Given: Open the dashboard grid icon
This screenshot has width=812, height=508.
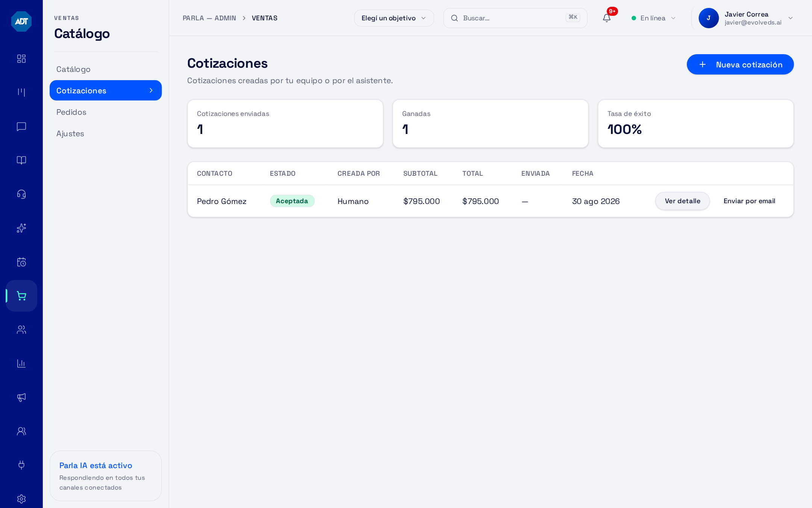Looking at the screenshot, I should click(x=21, y=59).
